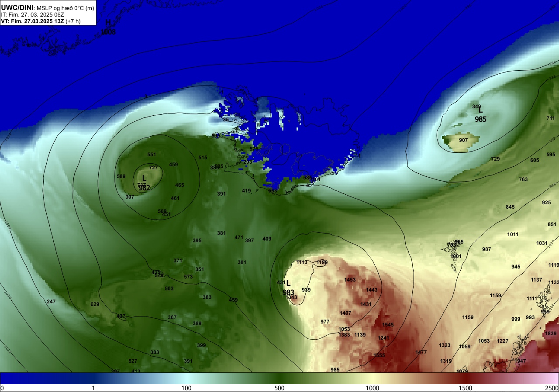Screen dimensions: 559x392
Task: Select the 1839 height value
Action: point(551,334)
